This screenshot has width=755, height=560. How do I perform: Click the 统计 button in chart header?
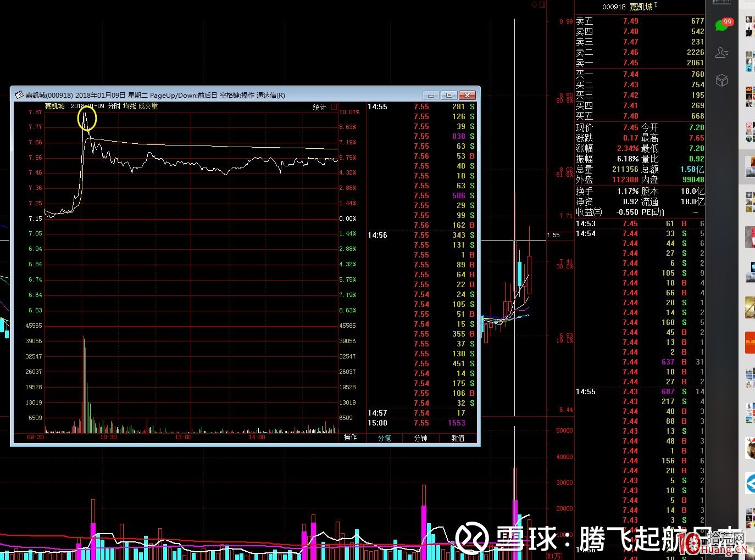coord(319,107)
